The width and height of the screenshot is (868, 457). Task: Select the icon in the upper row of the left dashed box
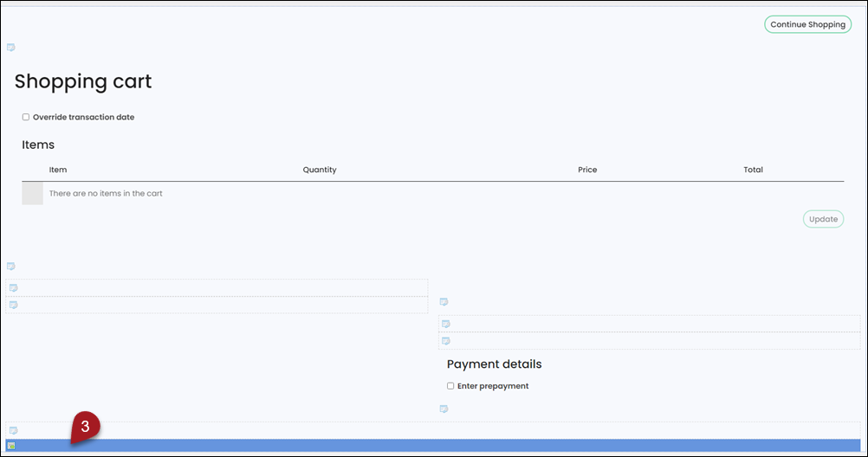(13, 287)
